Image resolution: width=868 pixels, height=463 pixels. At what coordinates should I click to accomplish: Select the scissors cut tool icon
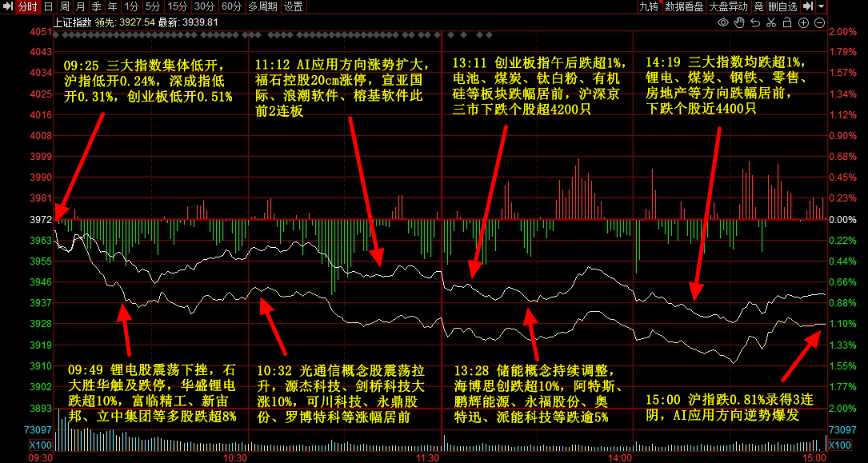pos(770,22)
